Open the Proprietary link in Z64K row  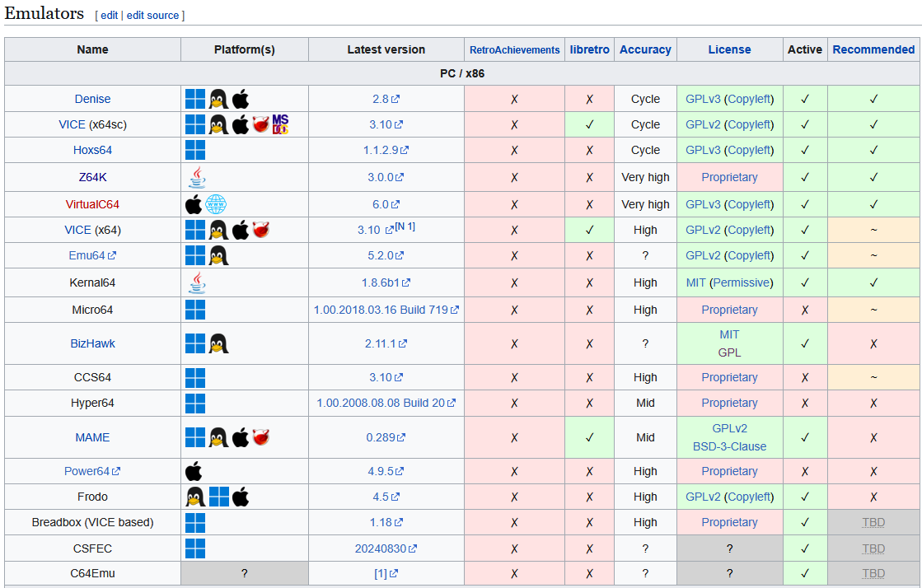pos(729,177)
